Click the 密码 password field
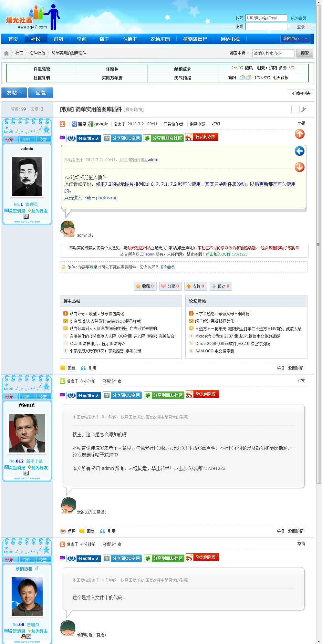The height and width of the screenshot is (644, 322). point(266,26)
